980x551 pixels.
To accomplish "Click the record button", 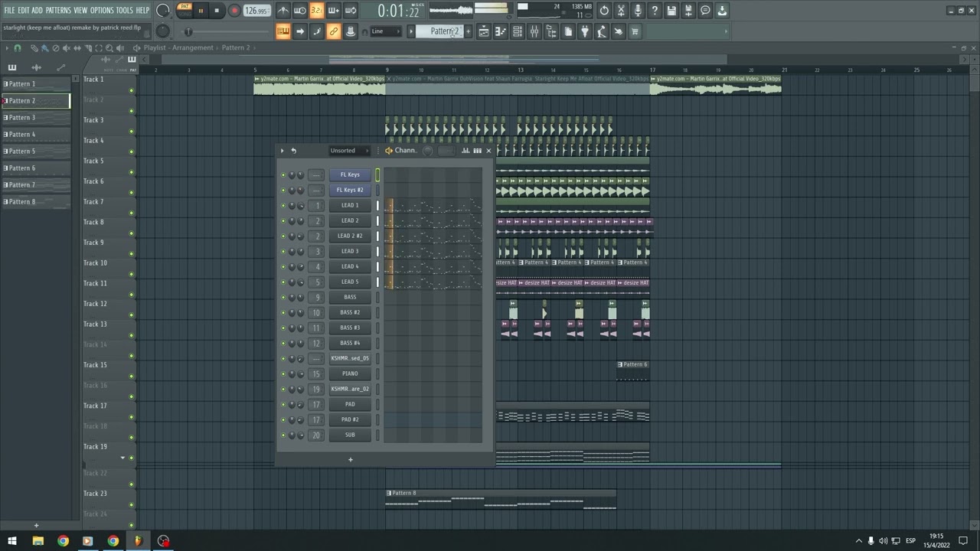I will tap(234, 11).
